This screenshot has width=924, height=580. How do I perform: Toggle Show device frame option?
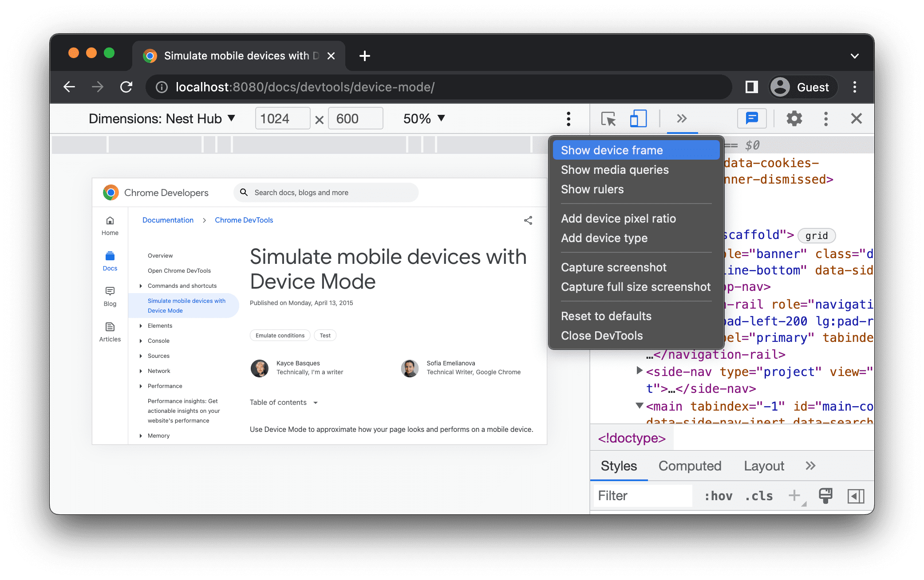(635, 150)
